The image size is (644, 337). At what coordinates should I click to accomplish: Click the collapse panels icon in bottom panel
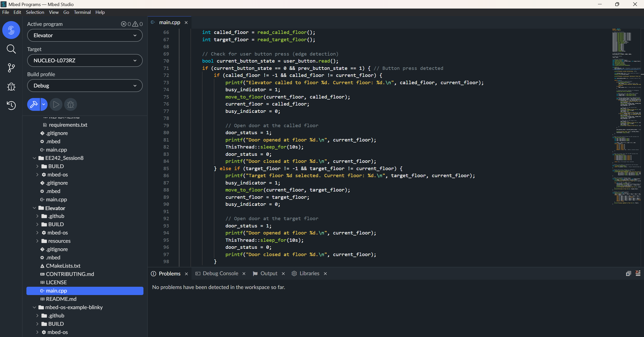[628, 273]
